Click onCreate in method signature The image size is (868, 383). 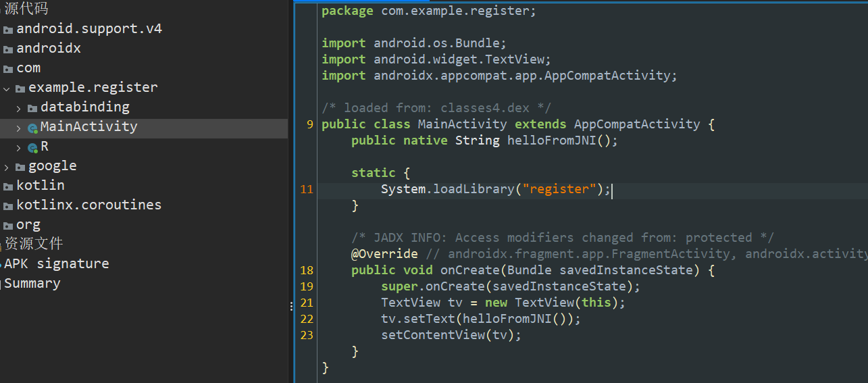pyautogui.click(x=470, y=270)
